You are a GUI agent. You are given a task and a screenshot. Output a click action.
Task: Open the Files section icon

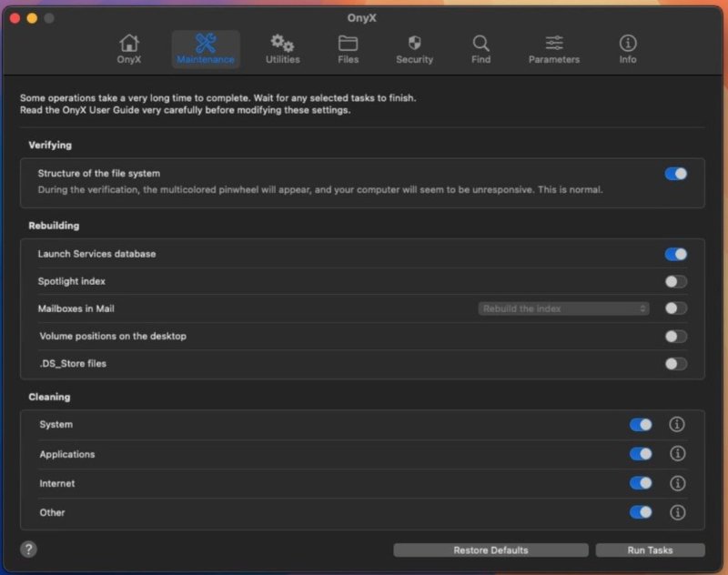[x=349, y=44]
